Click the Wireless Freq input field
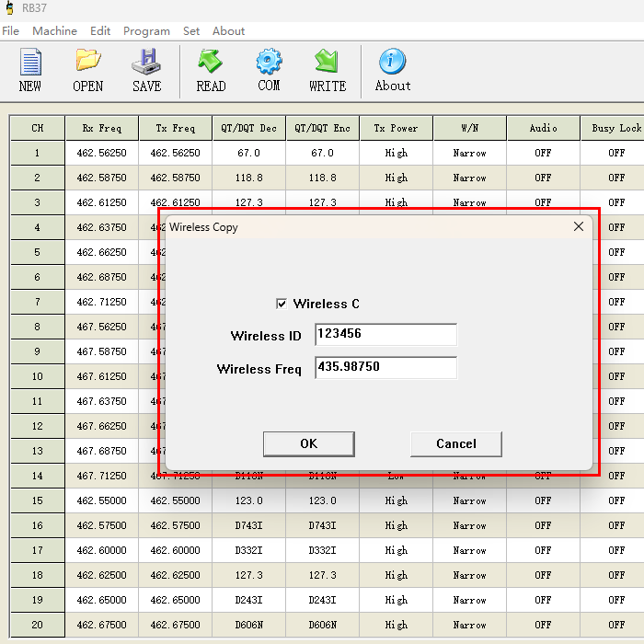The width and height of the screenshot is (644, 644). pos(385,367)
